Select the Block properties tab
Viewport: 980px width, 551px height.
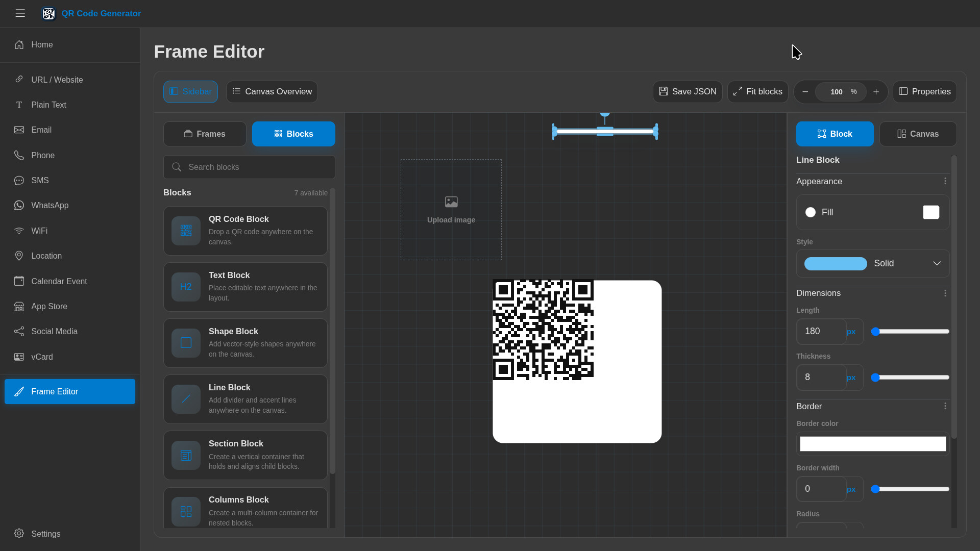tap(835, 134)
